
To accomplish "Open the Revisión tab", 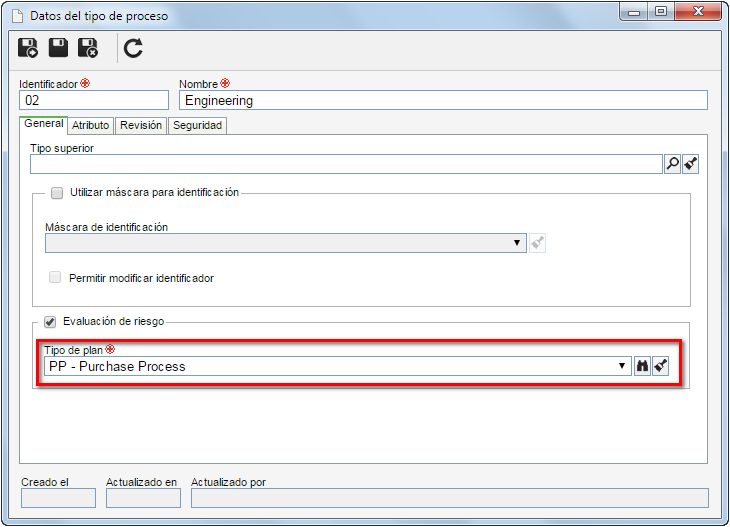I will [x=141, y=125].
